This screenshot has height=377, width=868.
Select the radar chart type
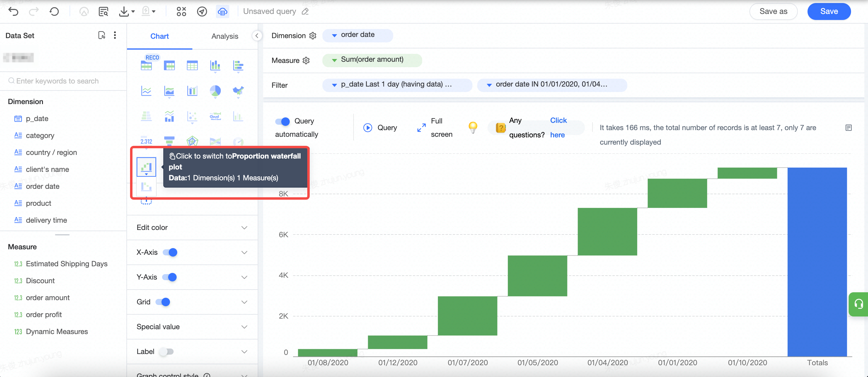tap(192, 141)
